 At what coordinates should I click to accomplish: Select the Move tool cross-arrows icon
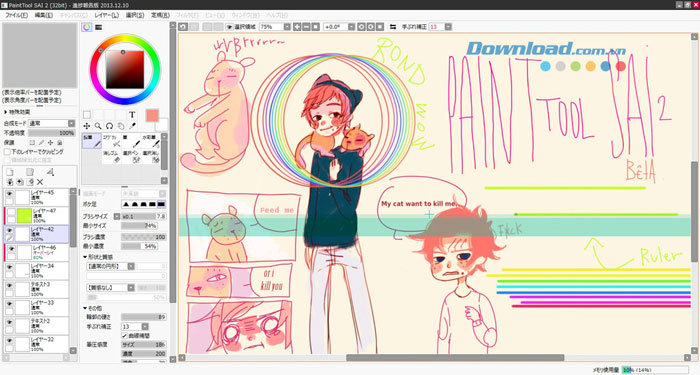click(x=87, y=126)
